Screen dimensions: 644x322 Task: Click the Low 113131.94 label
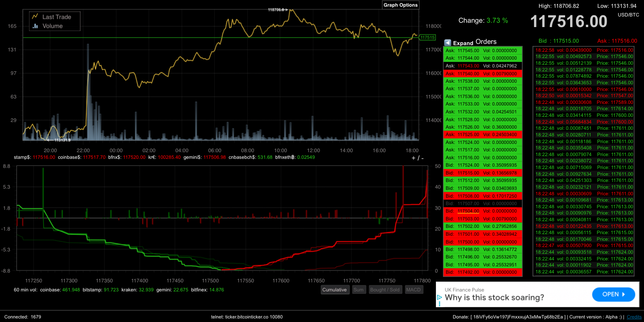tap(617, 6)
